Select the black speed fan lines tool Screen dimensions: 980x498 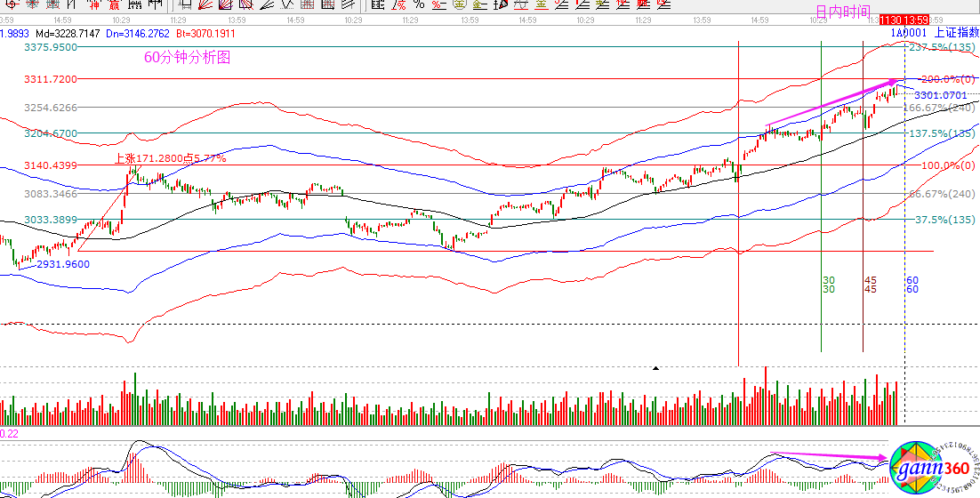click(x=267, y=5)
